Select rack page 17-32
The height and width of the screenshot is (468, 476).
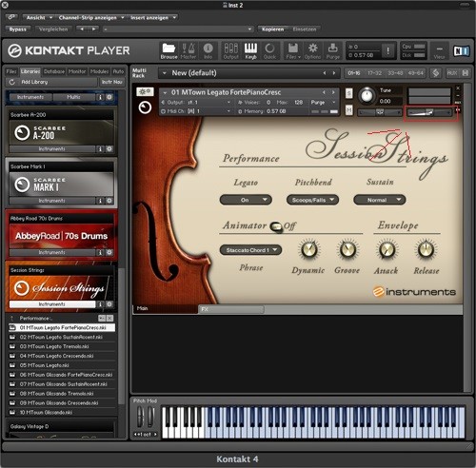click(x=374, y=73)
